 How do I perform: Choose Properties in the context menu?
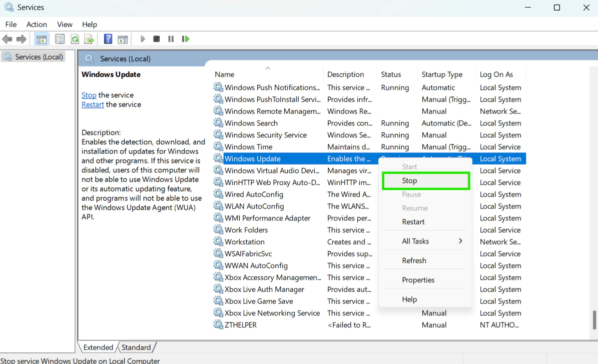(x=418, y=280)
